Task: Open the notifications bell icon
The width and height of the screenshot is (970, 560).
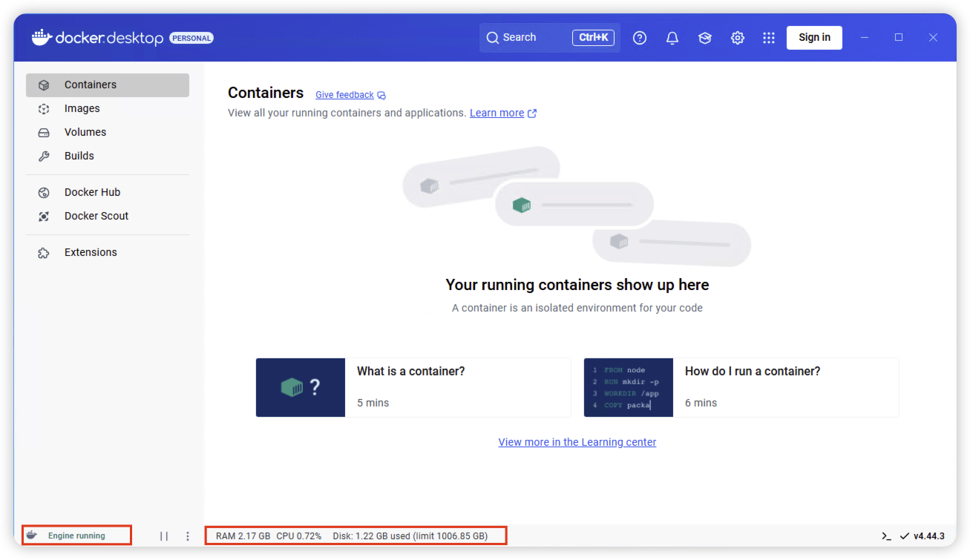Action: [x=672, y=38]
